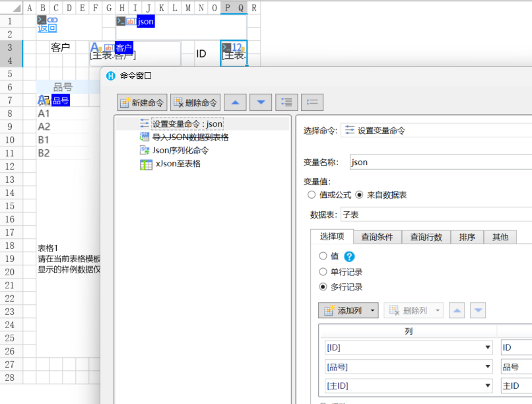Select the 多行记录 radio option
This screenshot has width=532, height=404.
pyautogui.click(x=323, y=286)
